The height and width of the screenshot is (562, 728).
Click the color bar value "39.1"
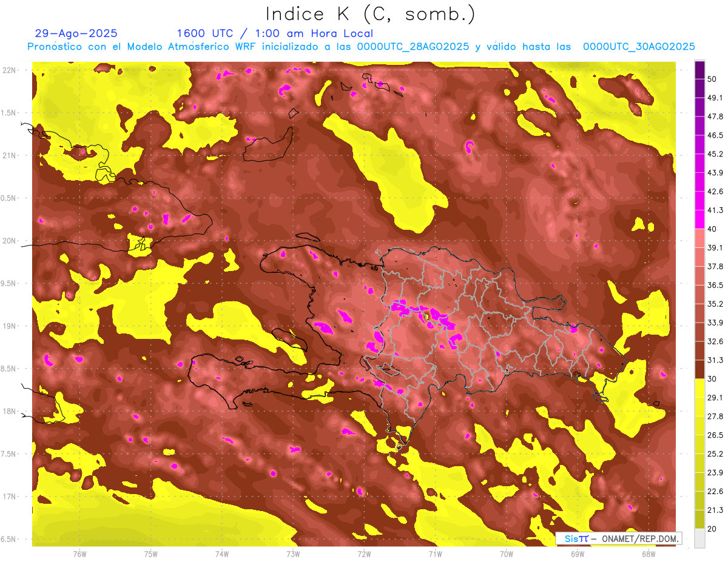[x=715, y=248]
